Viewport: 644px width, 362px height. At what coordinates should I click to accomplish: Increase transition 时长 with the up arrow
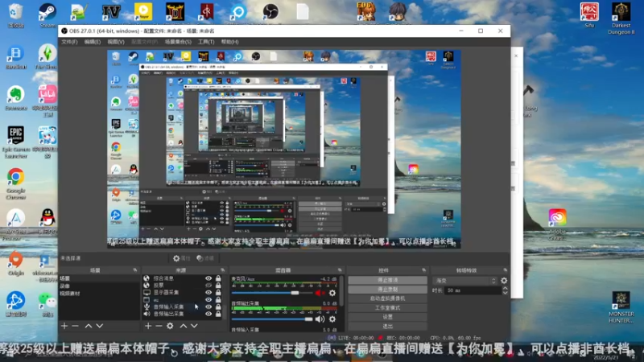coord(506,288)
